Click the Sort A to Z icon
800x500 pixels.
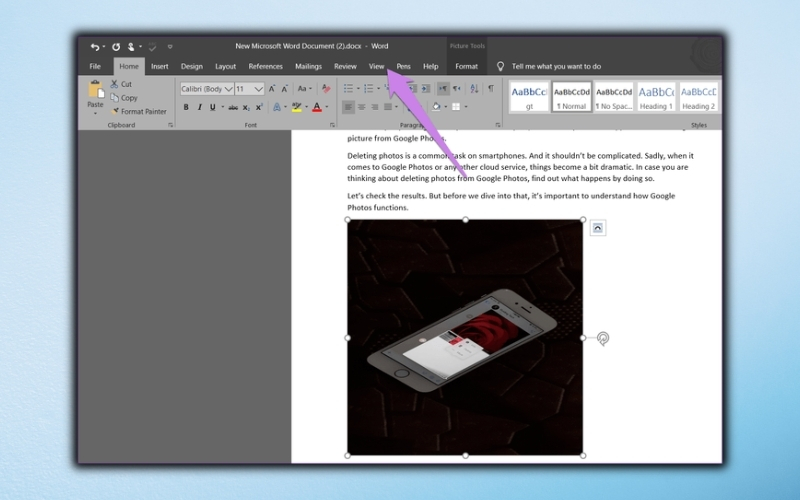pyautogui.click(x=474, y=89)
